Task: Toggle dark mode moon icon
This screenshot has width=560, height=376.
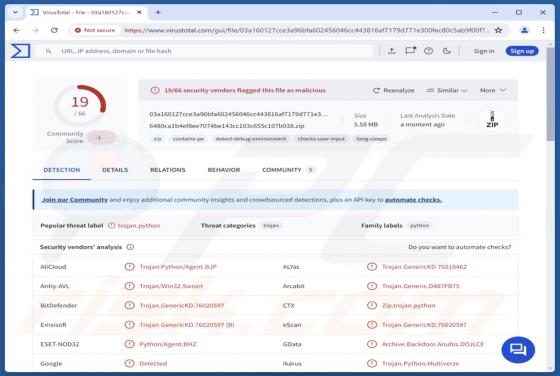Action: click(446, 51)
